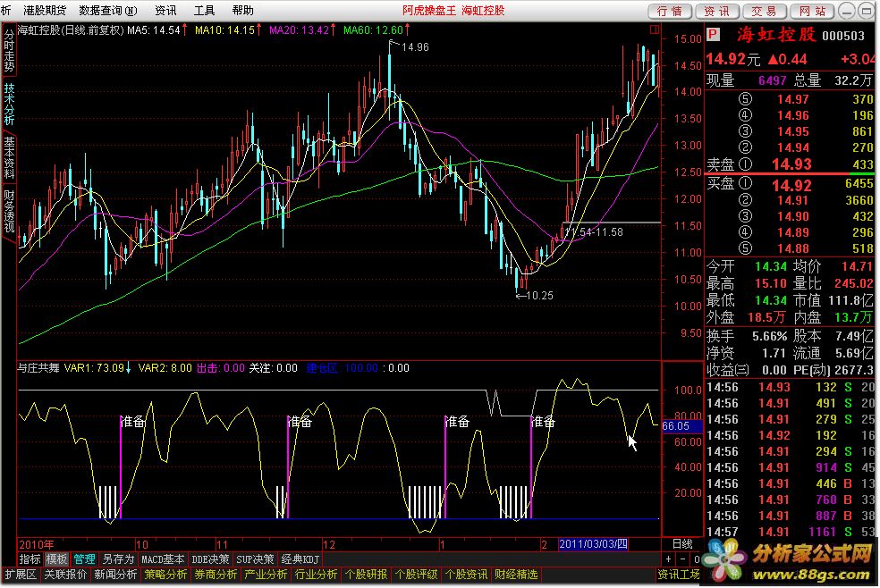The width and height of the screenshot is (880, 588).
Task: Open the 资讯工场 tab
Action: (679, 574)
